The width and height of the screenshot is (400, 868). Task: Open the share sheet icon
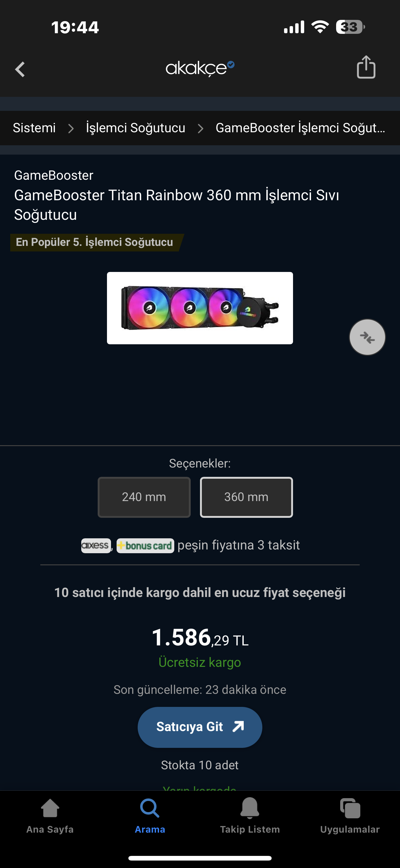tap(366, 67)
